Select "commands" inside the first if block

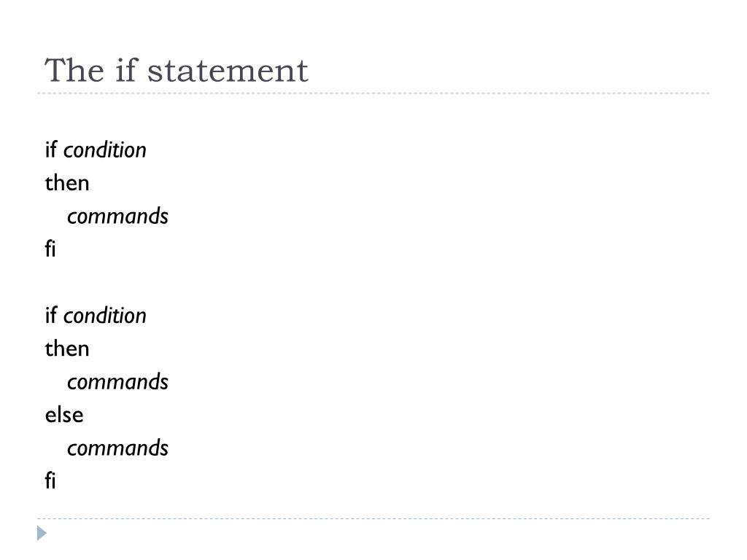pyautogui.click(x=117, y=216)
